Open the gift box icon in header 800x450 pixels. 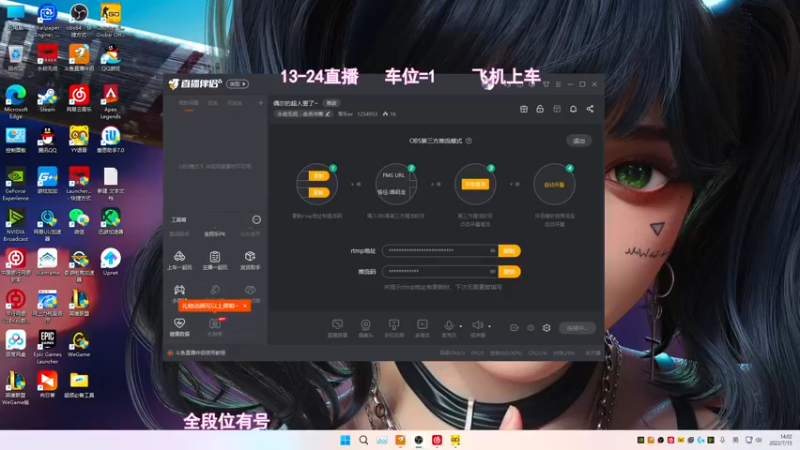click(523, 109)
